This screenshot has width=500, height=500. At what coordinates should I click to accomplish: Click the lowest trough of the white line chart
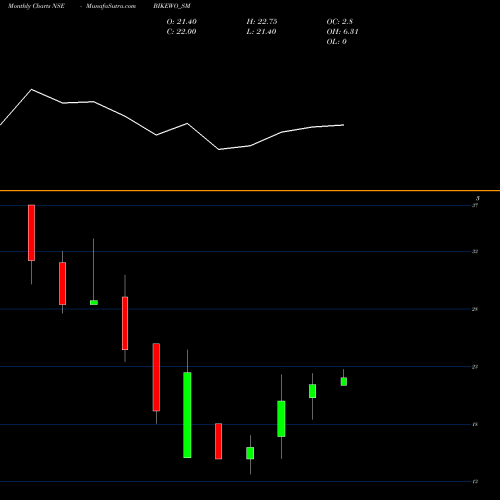pyautogui.click(x=219, y=149)
